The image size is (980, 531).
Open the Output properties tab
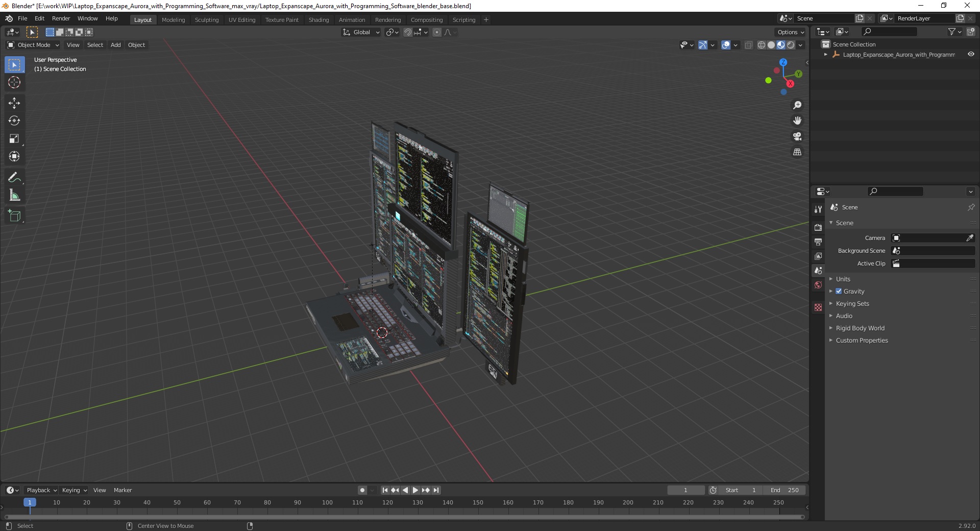tap(818, 242)
